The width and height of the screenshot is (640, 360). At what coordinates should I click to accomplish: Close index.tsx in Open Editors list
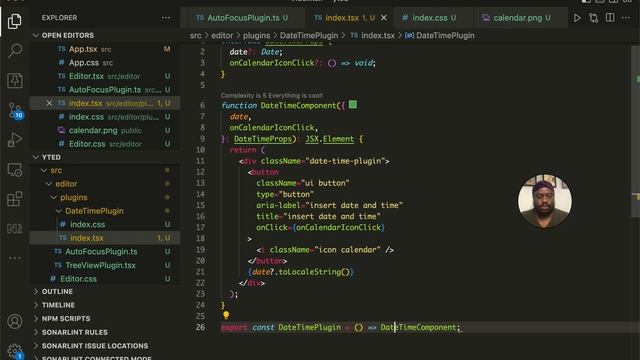pyautogui.click(x=49, y=103)
